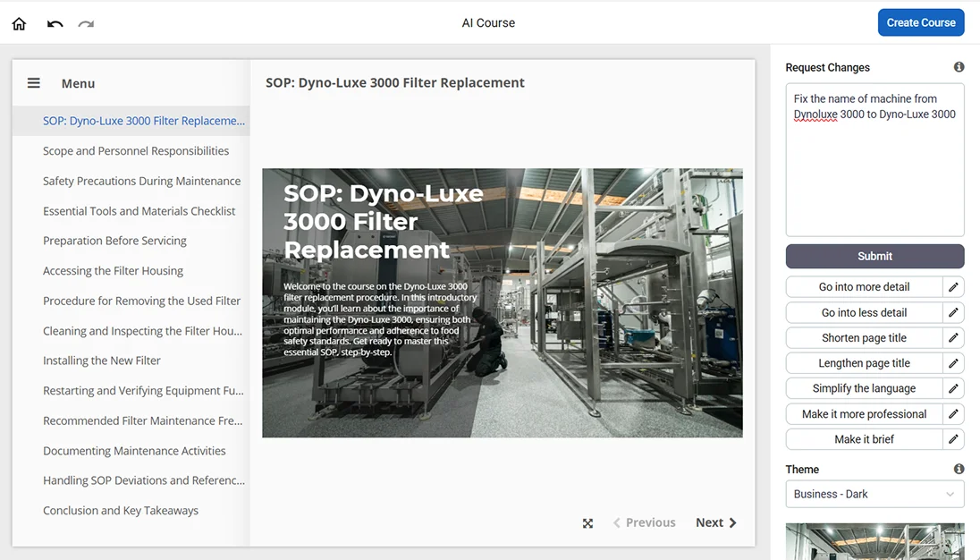Open 'Safety Precautions During Maintenance' page

(141, 181)
